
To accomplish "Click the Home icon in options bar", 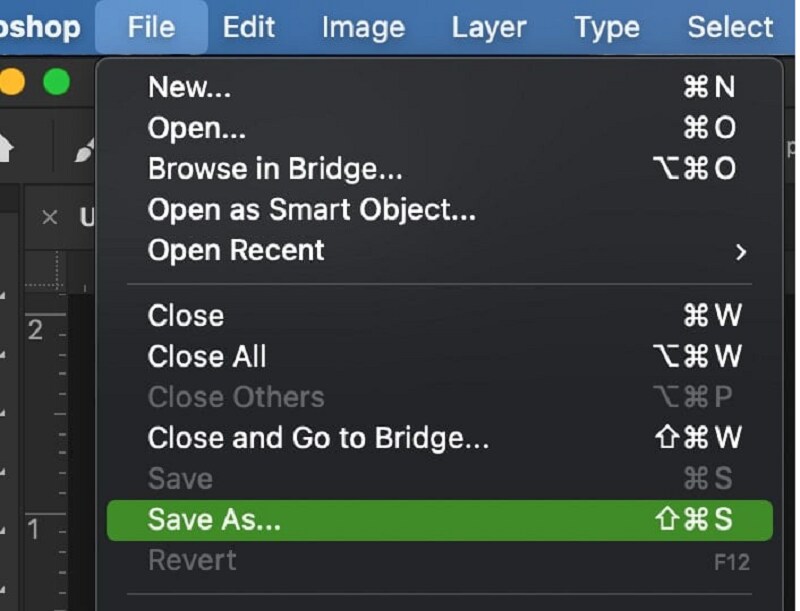I will pos(5,148).
